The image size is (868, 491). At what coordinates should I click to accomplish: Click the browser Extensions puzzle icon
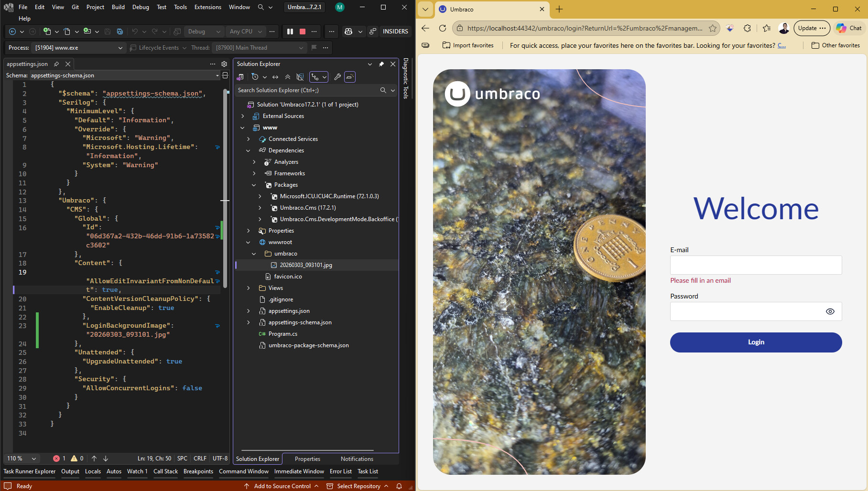tap(747, 28)
